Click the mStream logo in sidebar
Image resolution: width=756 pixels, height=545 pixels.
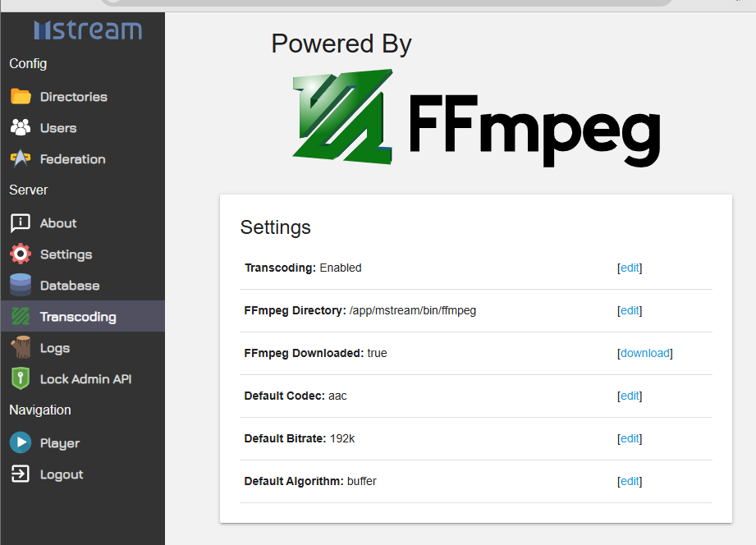tap(88, 30)
